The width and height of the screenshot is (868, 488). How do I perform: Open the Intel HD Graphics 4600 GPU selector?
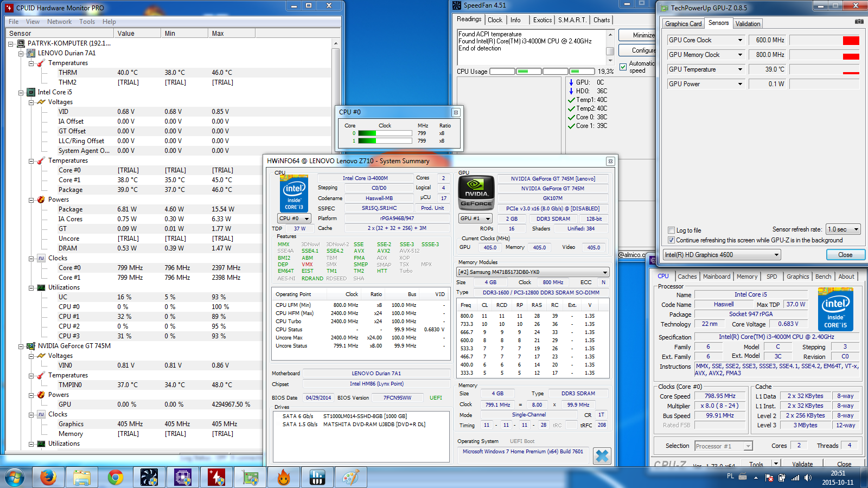pos(722,255)
